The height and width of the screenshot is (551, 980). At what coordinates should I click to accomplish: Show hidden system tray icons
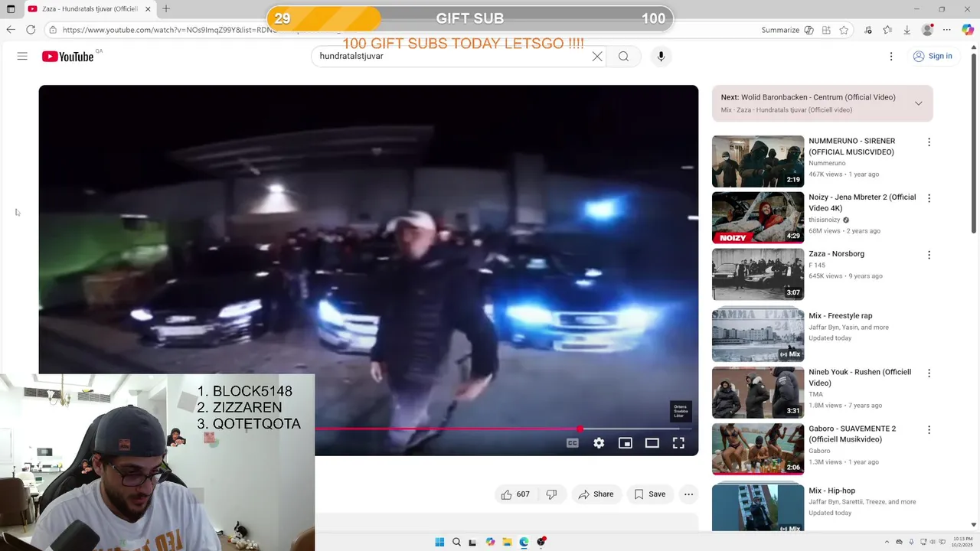tap(887, 542)
